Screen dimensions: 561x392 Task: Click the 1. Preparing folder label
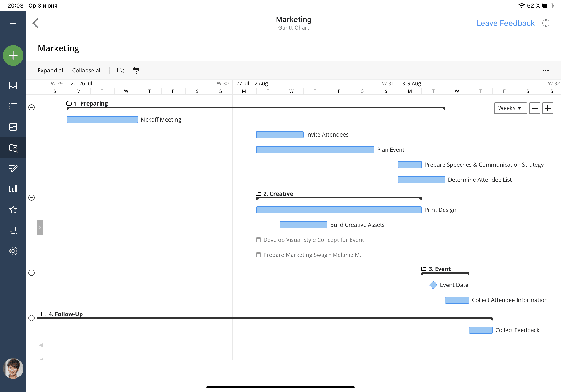click(x=91, y=104)
